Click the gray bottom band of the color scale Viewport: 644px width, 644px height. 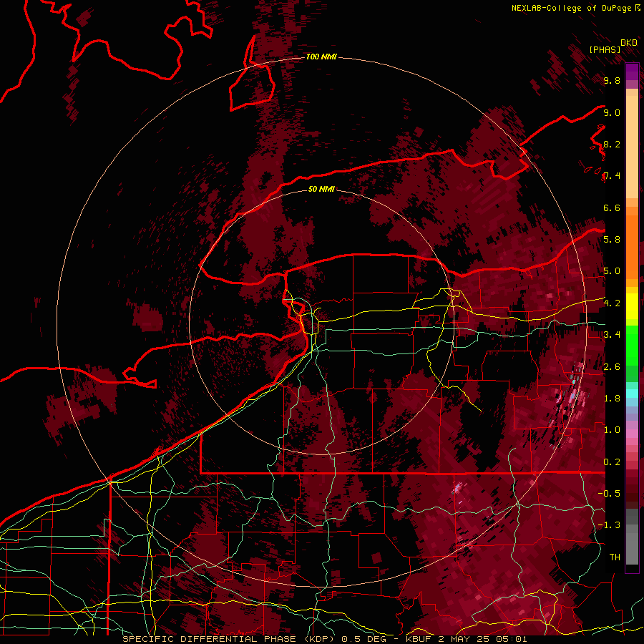(x=632, y=545)
